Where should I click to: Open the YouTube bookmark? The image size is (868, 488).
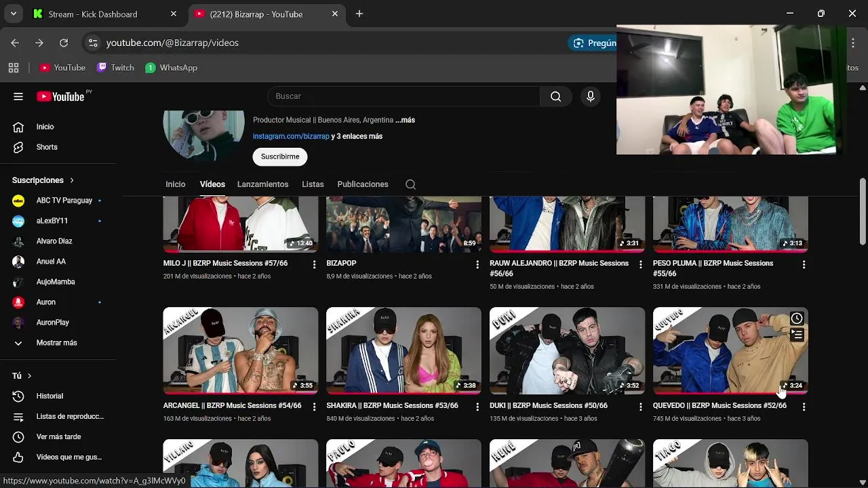(62, 68)
